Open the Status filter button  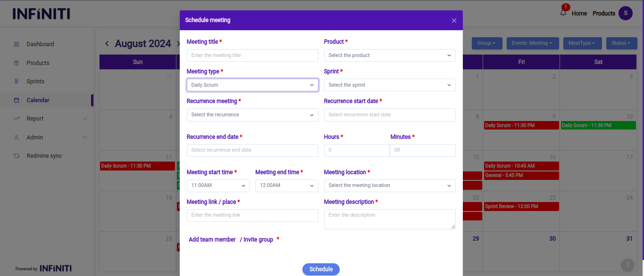(621, 43)
